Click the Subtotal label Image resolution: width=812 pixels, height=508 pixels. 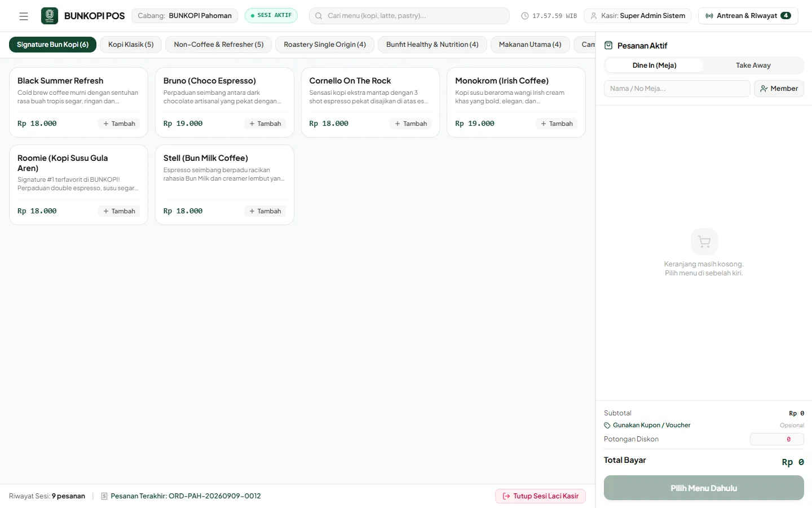click(617, 413)
